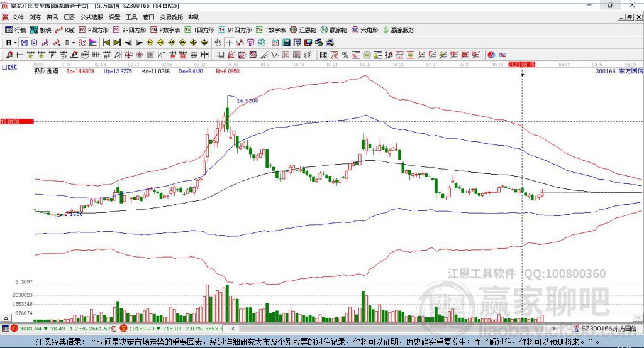The image size is (644, 348).
Task: Click SZ300166,东方国信 status bar entry
Action: [x=609, y=329]
